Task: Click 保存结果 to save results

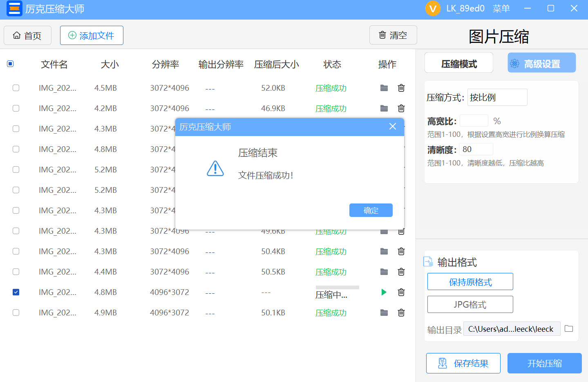Action: click(x=463, y=363)
